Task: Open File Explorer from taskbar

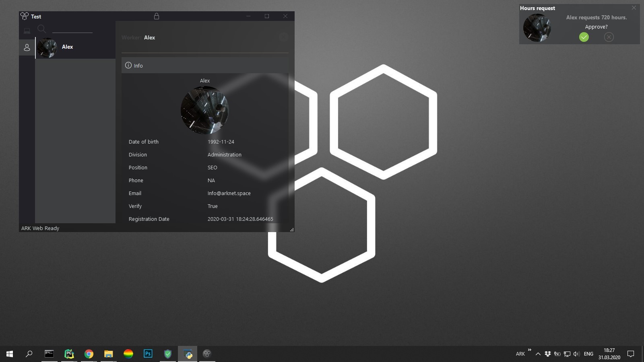Action: [109, 354]
